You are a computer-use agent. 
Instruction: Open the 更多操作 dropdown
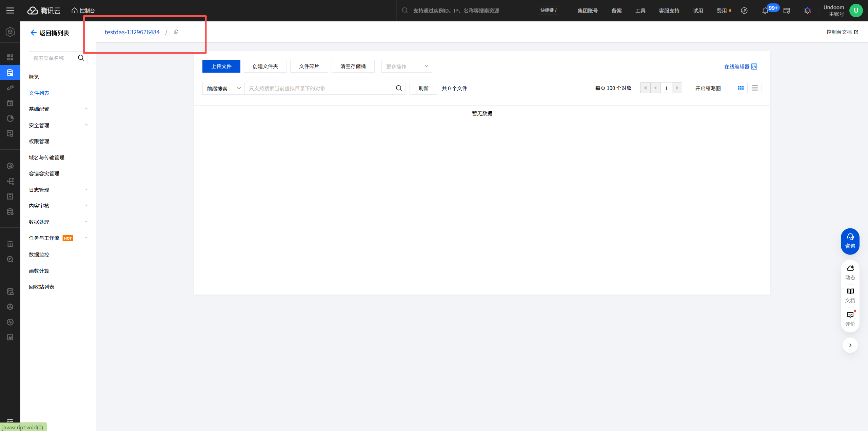click(407, 66)
